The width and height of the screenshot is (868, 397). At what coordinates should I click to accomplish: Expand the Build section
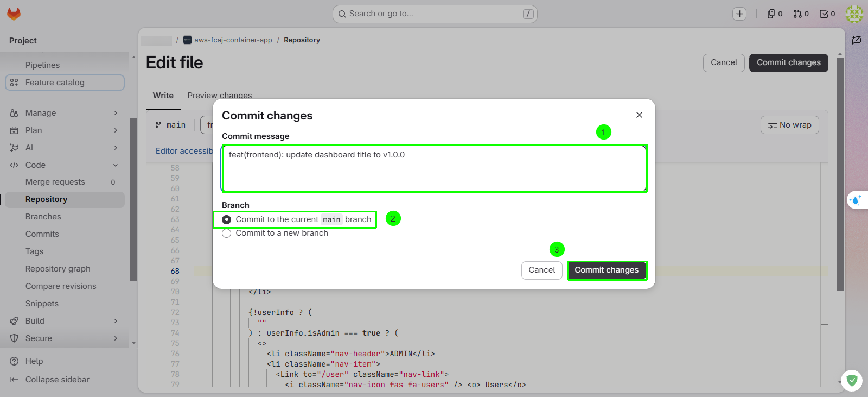click(x=116, y=321)
